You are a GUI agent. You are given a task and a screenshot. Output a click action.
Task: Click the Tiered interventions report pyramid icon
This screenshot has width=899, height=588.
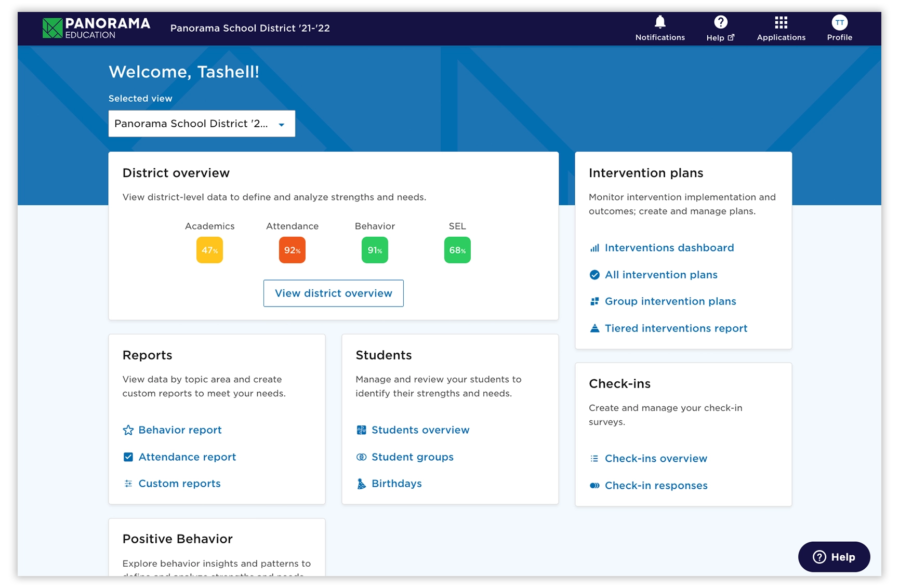(594, 328)
